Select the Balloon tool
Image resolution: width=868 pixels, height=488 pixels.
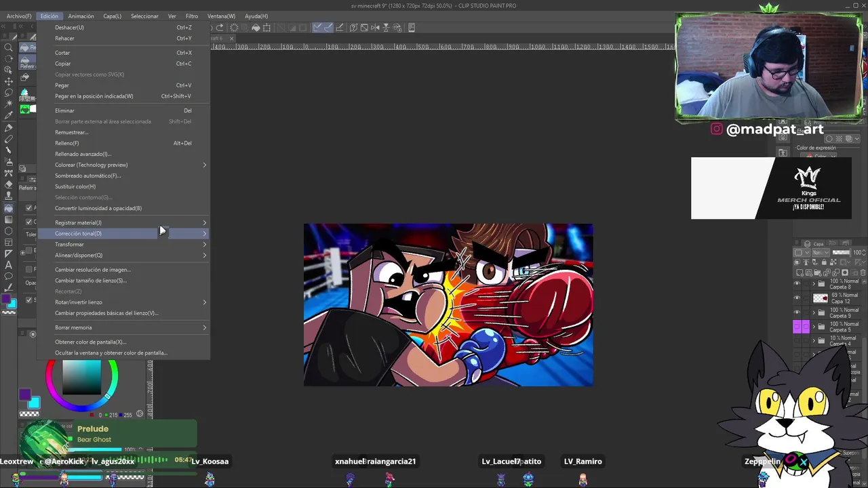(x=8, y=276)
